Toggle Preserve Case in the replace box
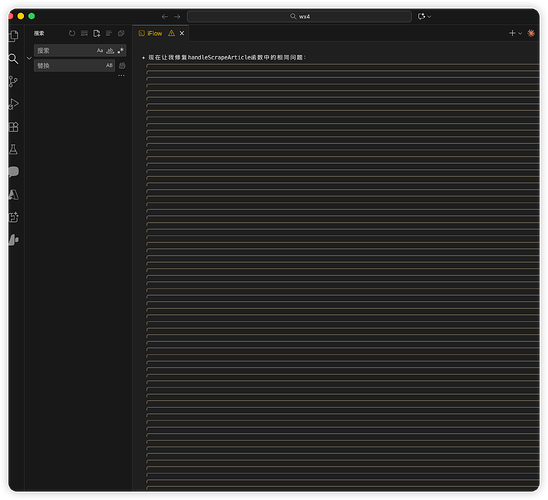The width and height of the screenshot is (548, 500). [x=109, y=65]
